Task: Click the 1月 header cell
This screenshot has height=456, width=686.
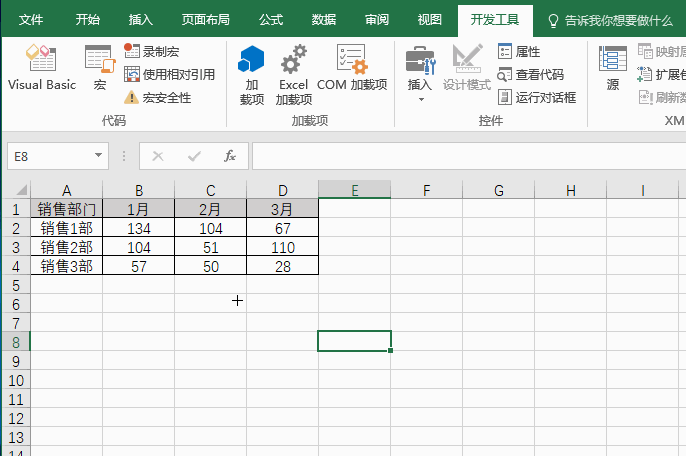Action: point(139,209)
